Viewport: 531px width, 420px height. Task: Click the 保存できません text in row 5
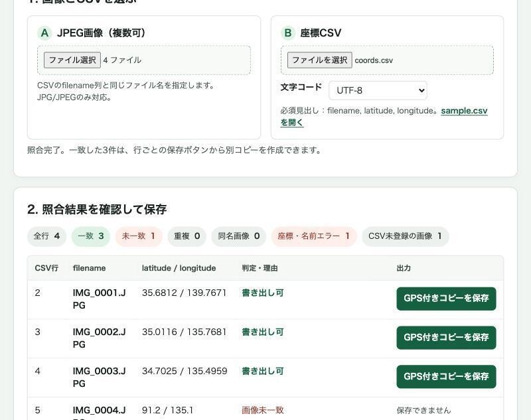pos(423,410)
